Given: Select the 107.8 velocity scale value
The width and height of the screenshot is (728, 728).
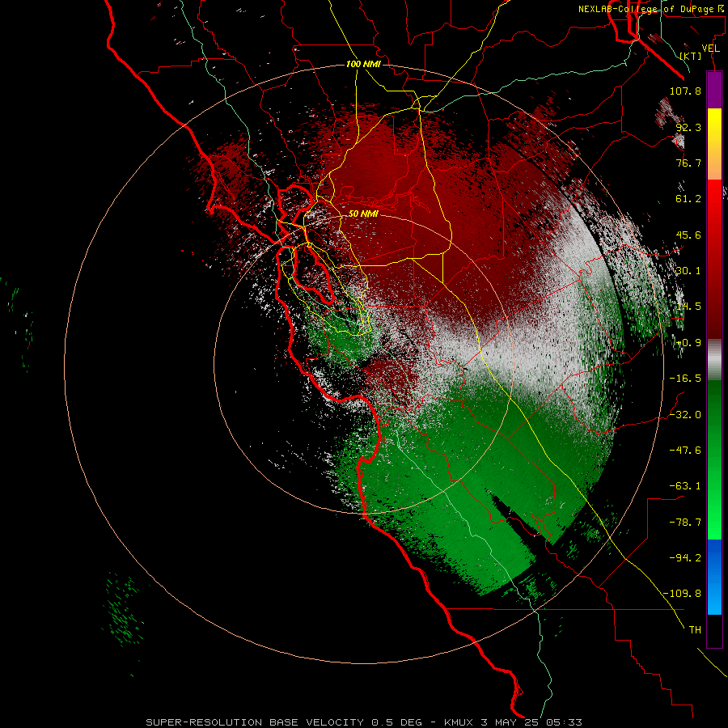Looking at the screenshot, I should coord(685,91).
